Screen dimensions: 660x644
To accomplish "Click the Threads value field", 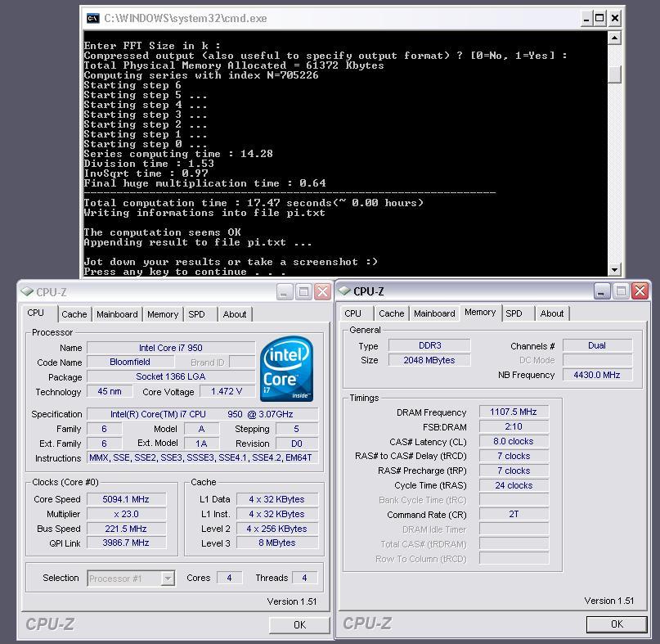I will point(305,578).
